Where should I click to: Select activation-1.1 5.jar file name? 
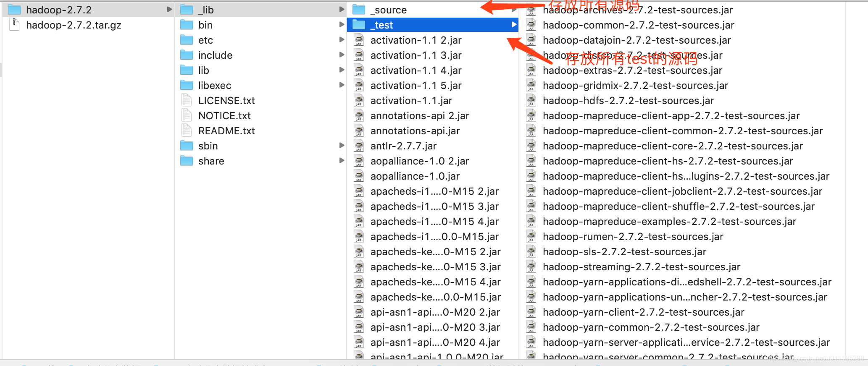(x=416, y=85)
